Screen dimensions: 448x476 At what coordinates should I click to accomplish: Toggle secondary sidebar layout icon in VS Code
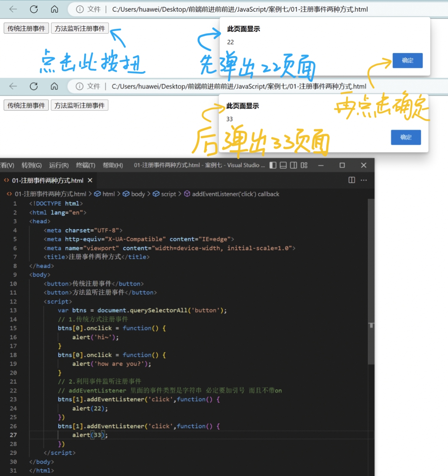click(293, 165)
